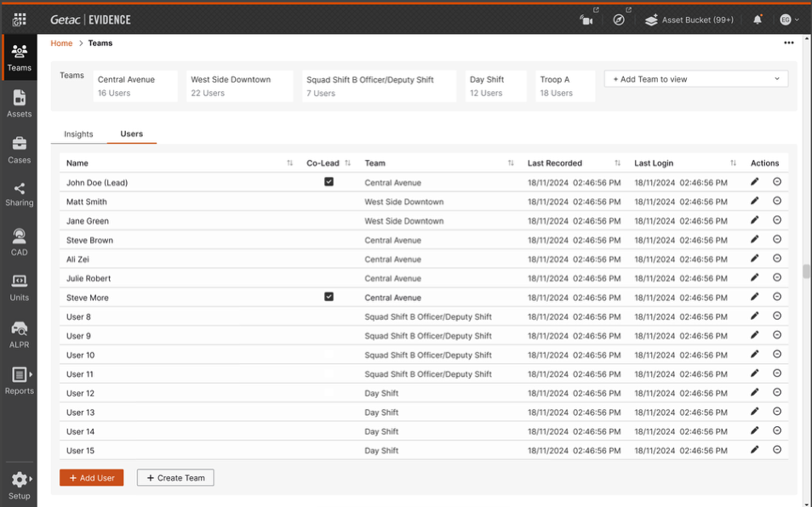Click the Create Team button

[x=175, y=478]
